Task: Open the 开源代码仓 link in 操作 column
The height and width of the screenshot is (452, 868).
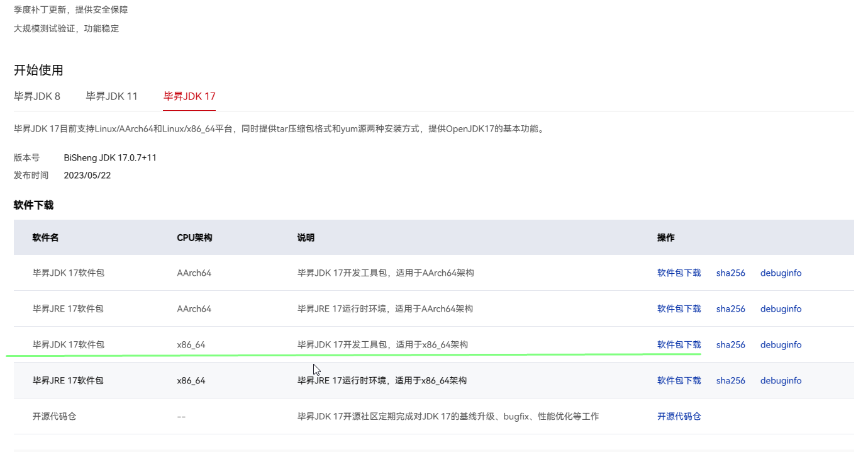Action: pos(679,417)
